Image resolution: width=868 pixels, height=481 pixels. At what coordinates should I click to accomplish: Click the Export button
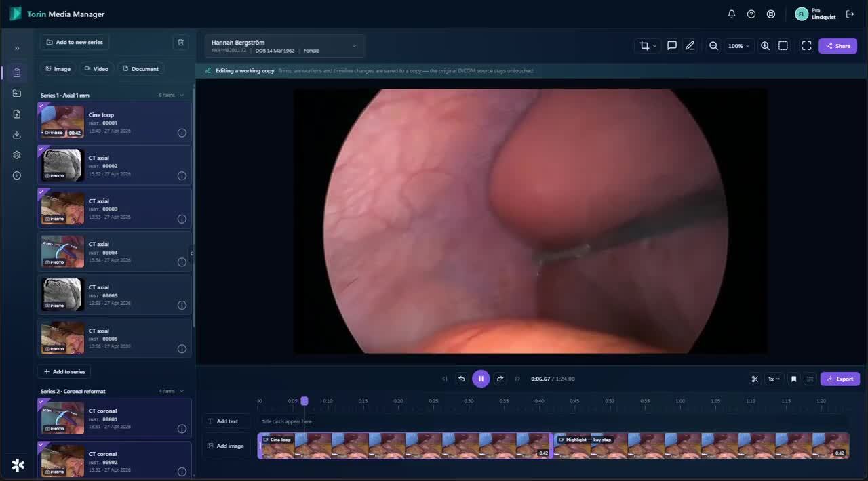click(x=840, y=379)
